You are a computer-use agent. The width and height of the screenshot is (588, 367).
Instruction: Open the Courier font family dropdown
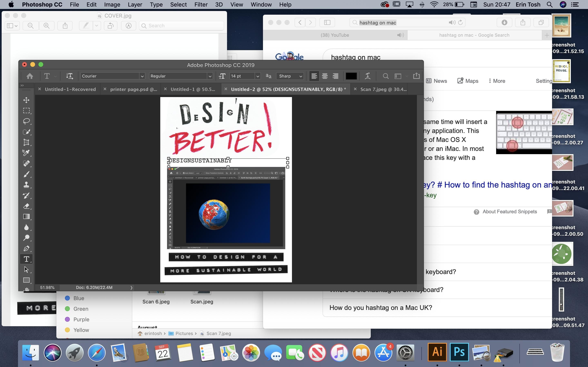pyautogui.click(x=142, y=76)
